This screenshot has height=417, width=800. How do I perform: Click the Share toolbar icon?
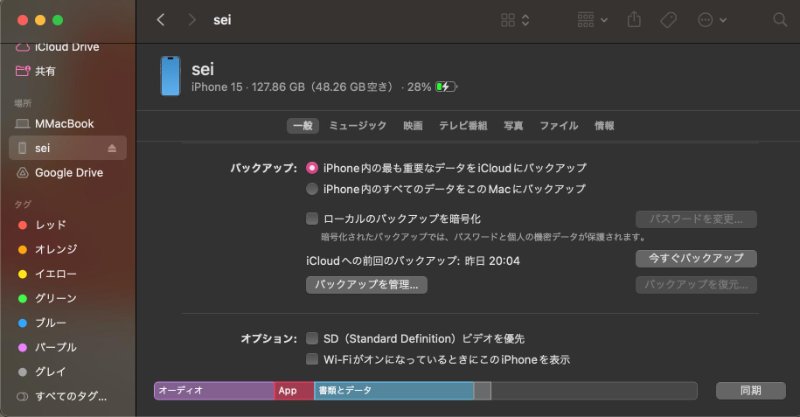pyautogui.click(x=634, y=20)
